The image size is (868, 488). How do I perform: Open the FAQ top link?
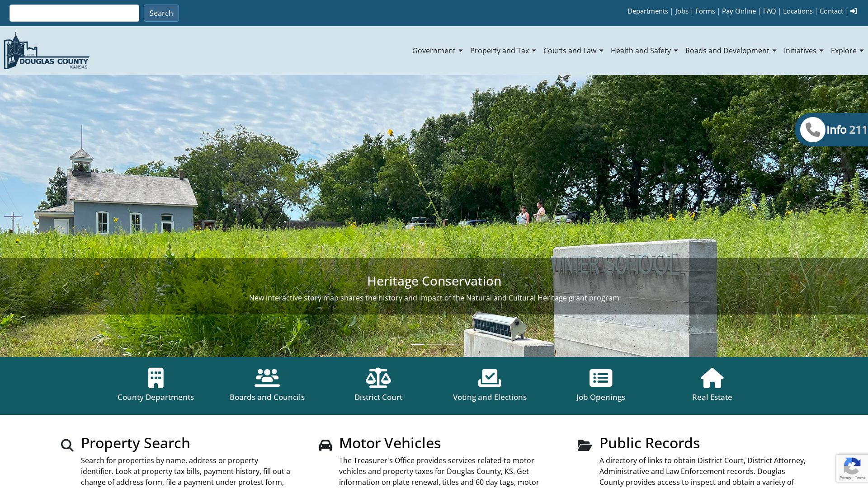[x=769, y=11]
